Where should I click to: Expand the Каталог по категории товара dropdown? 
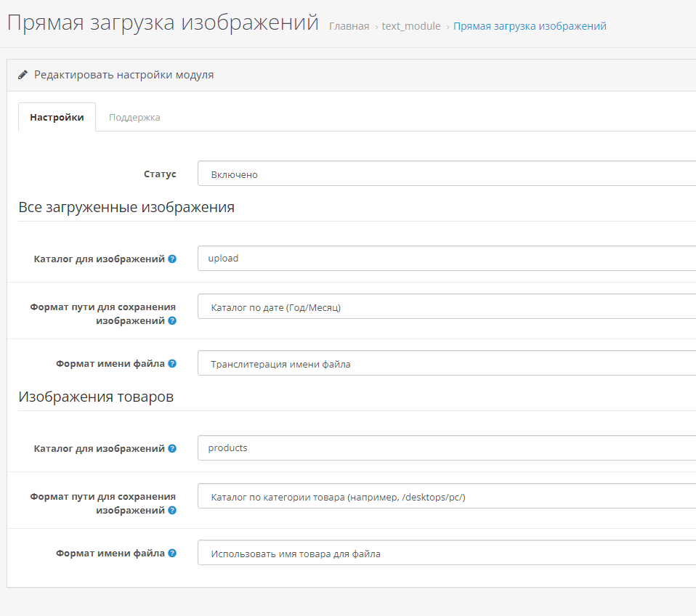[446, 497]
